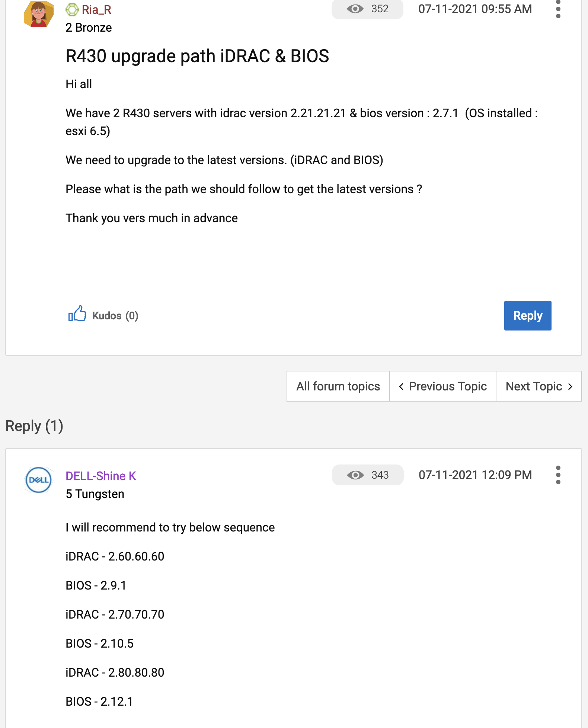588x728 pixels.
Task: Navigate to the Previous Topic
Action: click(448, 386)
